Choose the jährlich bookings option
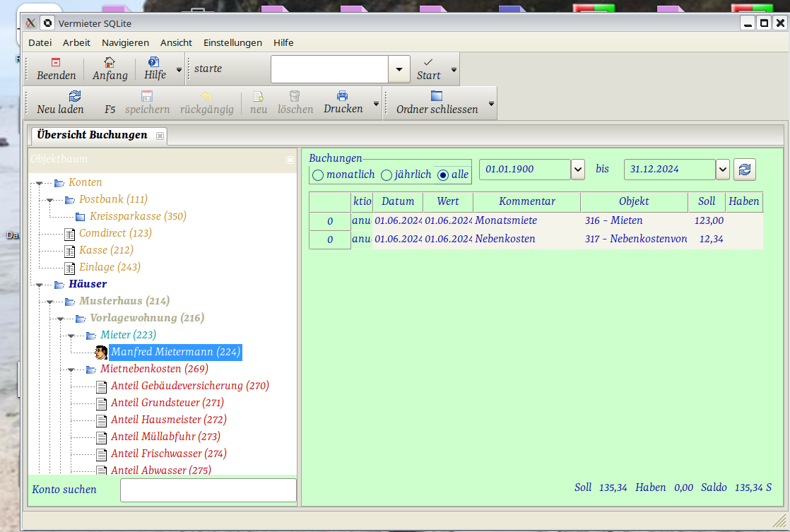The image size is (790, 532). pyautogui.click(x=387, y=175)
